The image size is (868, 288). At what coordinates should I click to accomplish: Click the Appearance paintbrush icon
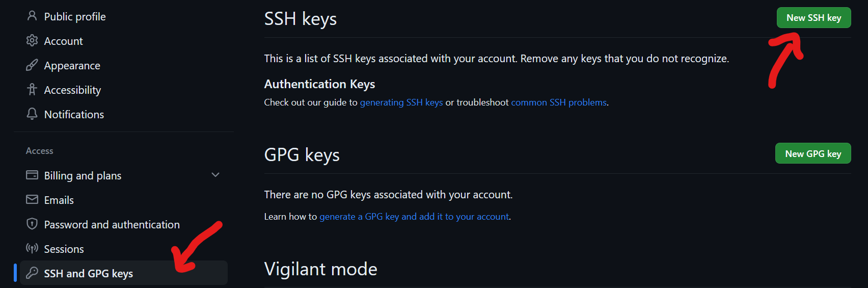click(x=32, y=65)
